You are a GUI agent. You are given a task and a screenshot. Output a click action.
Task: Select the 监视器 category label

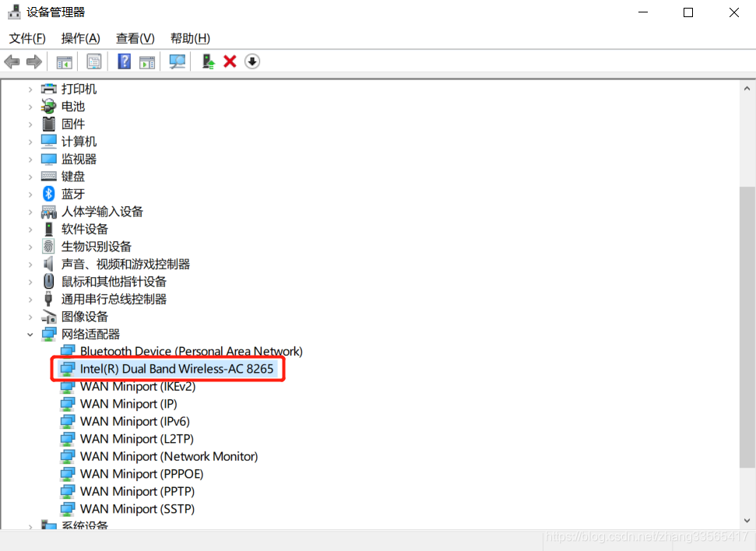[x=79, y=159]
